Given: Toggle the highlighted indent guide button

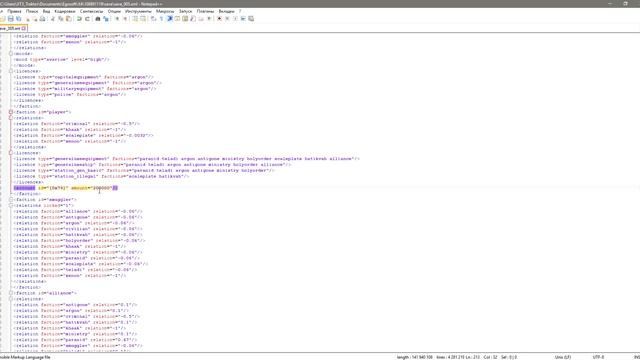Looking at the screenshot, I should coord(169,19).
